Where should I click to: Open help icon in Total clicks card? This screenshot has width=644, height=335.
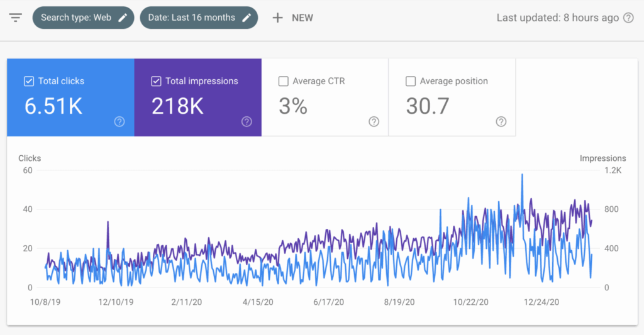[119, 121]
